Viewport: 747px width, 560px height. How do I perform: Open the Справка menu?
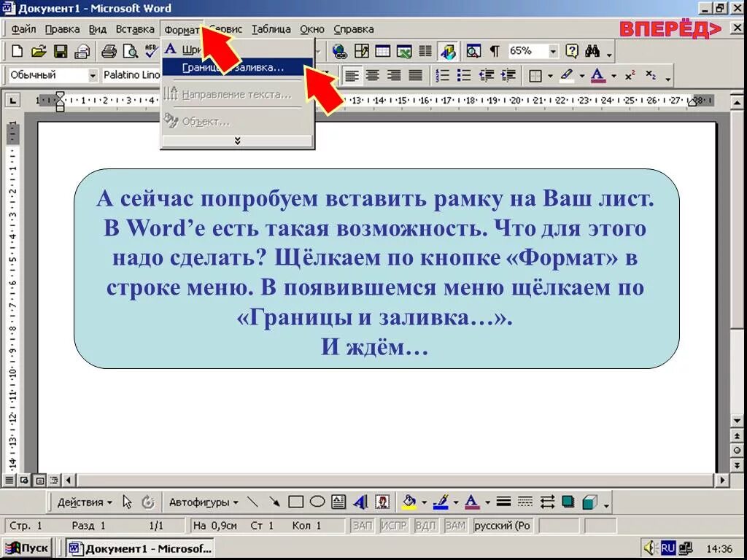(353, 29)
